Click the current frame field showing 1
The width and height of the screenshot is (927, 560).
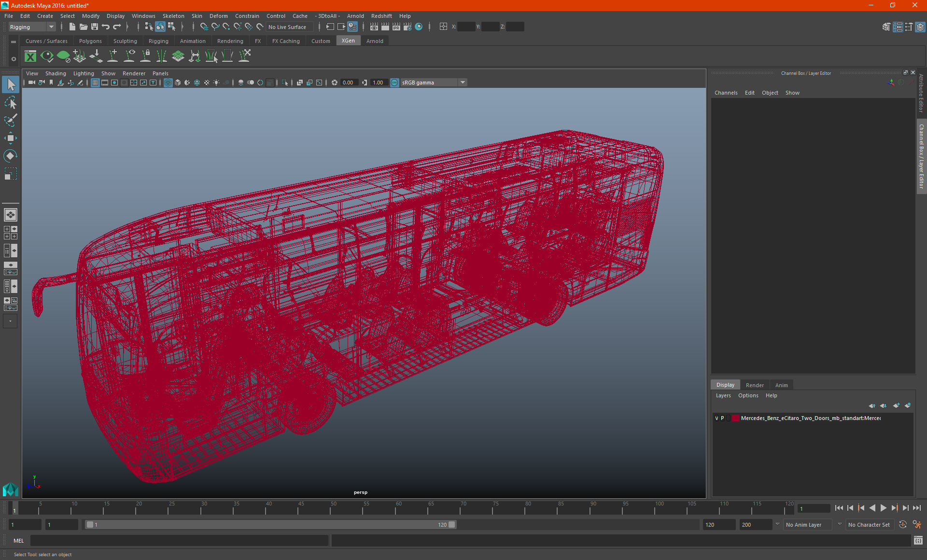[x=814, y=508]
